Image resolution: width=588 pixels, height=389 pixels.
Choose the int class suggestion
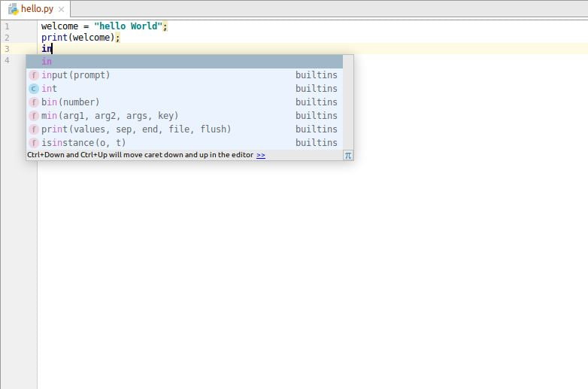pyautogui.click(x=184, y=89)
